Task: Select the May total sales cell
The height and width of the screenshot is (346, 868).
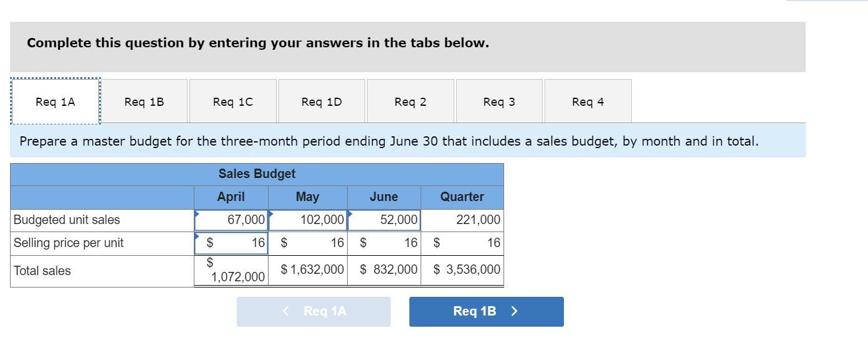Action: (308, 270)
